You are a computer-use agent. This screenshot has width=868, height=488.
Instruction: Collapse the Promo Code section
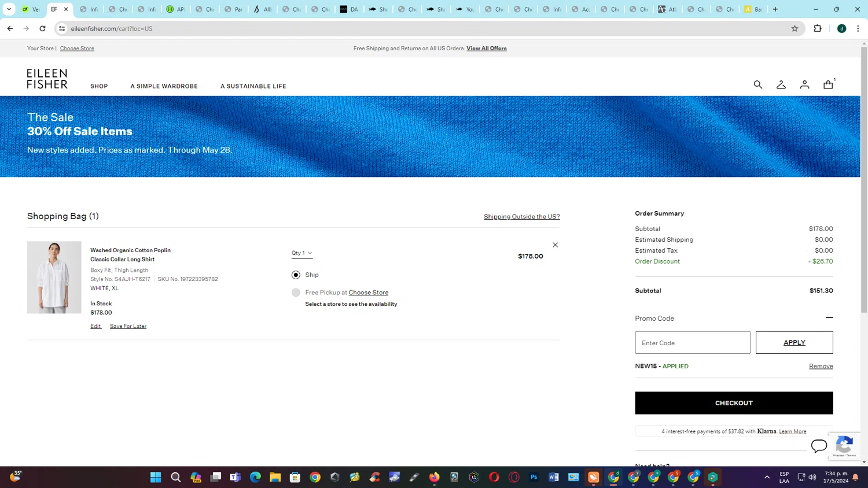829,318
